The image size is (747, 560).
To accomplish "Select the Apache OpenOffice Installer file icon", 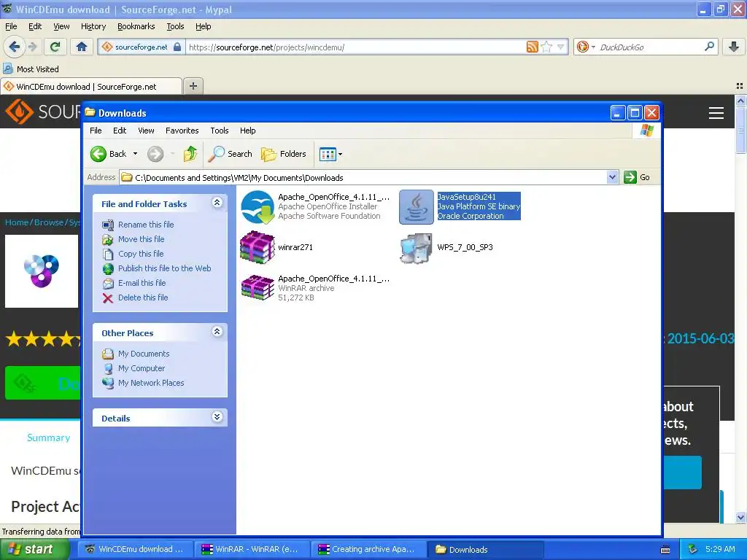I will coord(258,206).
